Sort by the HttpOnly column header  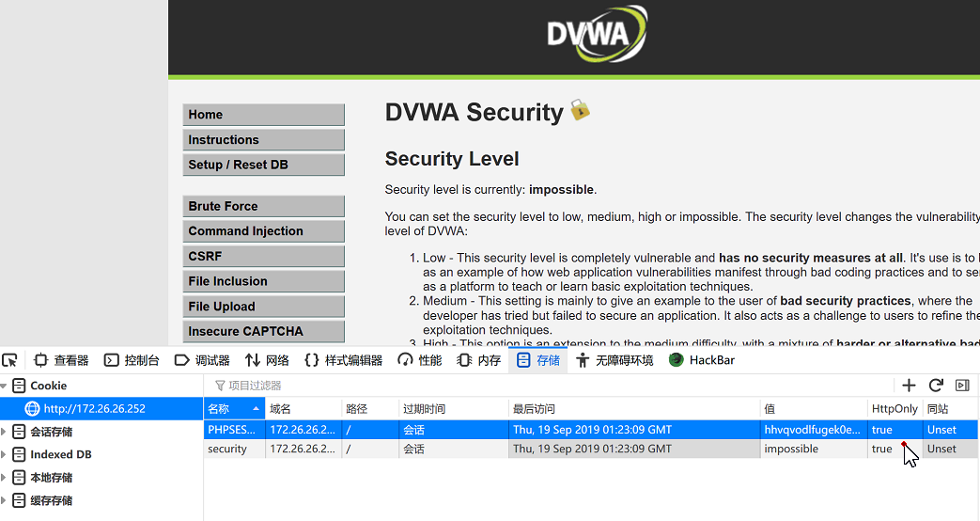895,408
